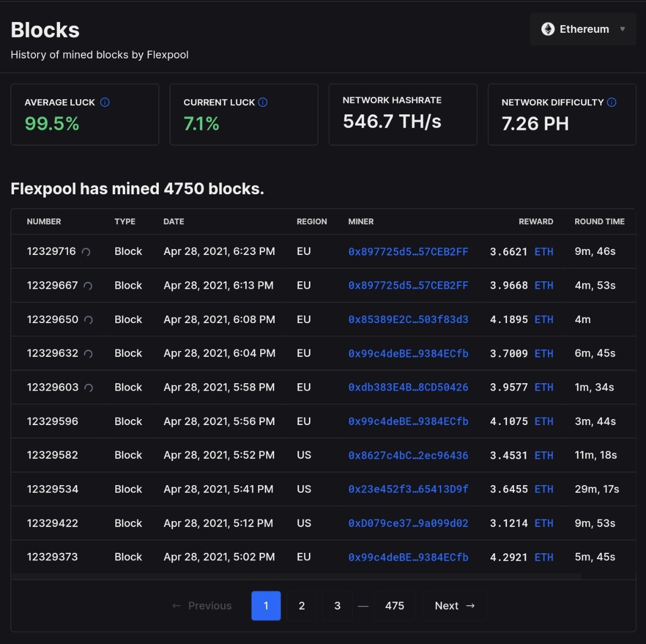Open the Ethereum coin selector dropdown

point(583,29)
